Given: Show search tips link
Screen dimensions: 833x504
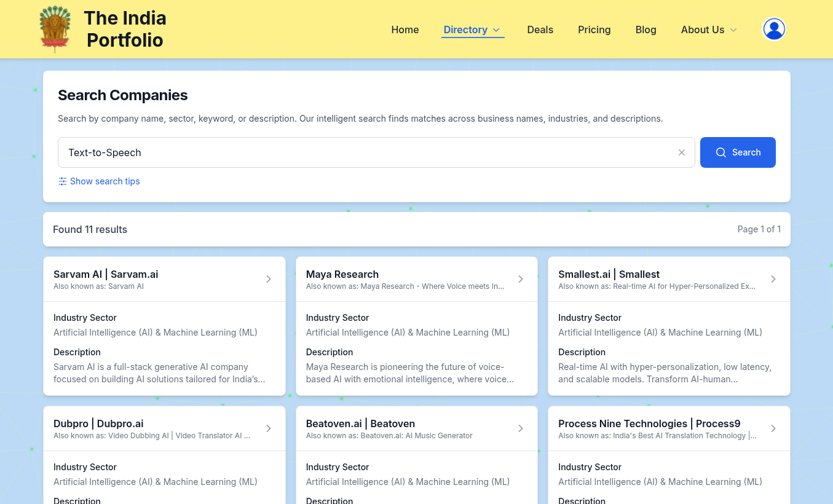Looking at the screenshot, I should [105, 181].
